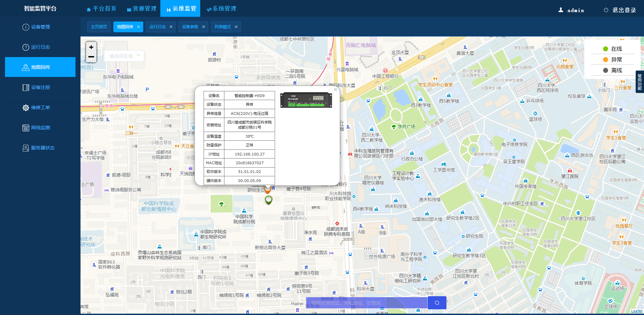Image resolution: width=644 pixels, height=315 pixels.
Task: Open the 系统管理 top menu
Action: [221, 9]
